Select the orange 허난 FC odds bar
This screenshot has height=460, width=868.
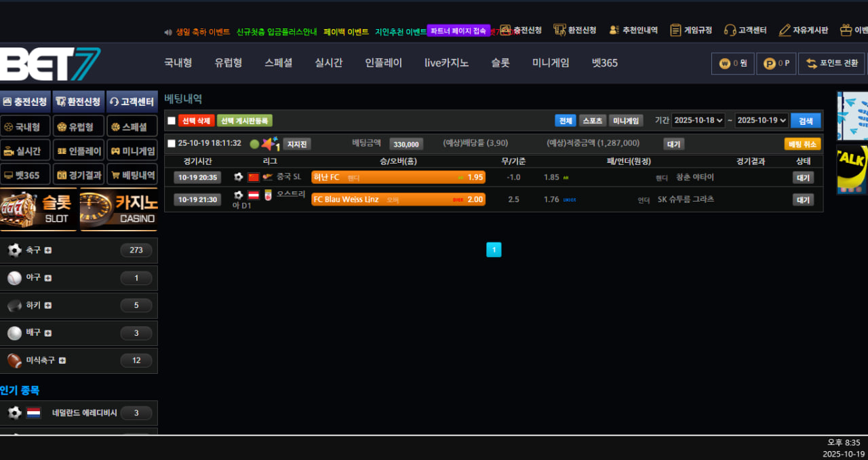[x=398, y=177]
